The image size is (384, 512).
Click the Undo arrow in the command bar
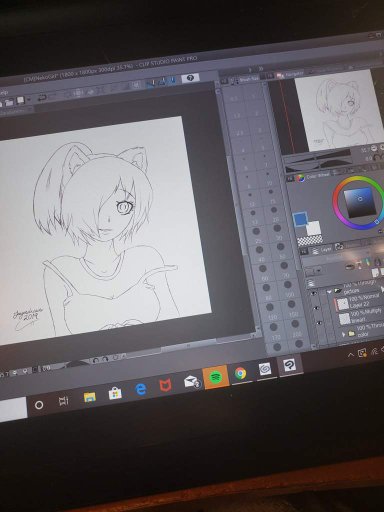[42, 98]
